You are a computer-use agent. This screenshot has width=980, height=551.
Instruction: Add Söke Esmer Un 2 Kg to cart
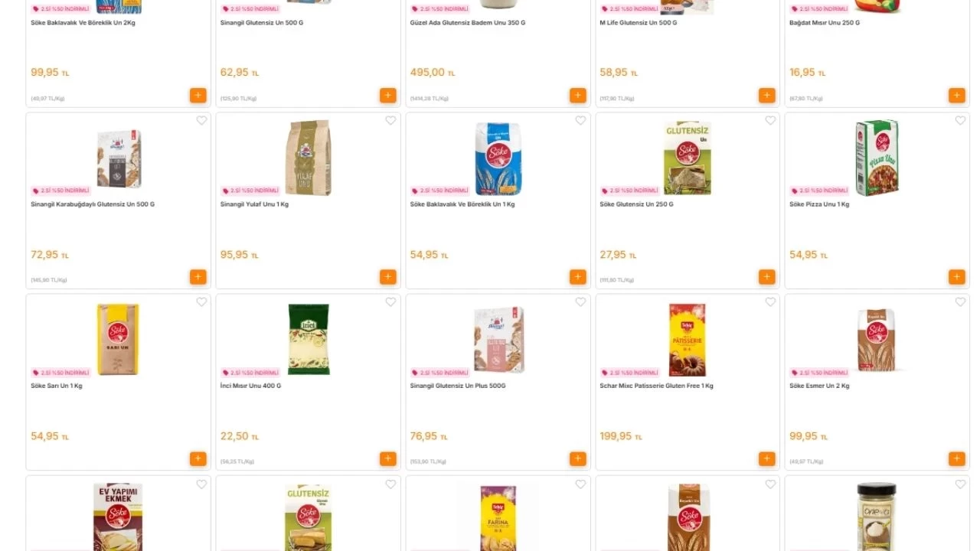point(957,458)
